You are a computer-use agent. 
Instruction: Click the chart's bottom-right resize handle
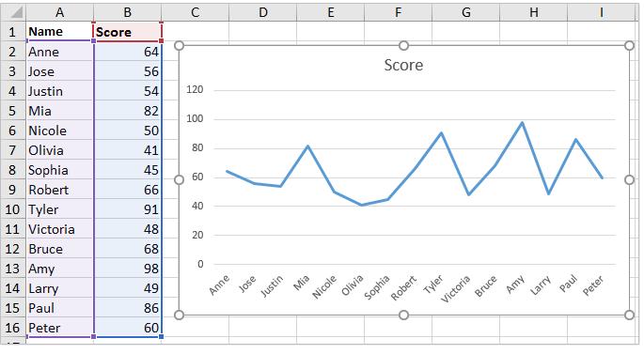[629, 315]
